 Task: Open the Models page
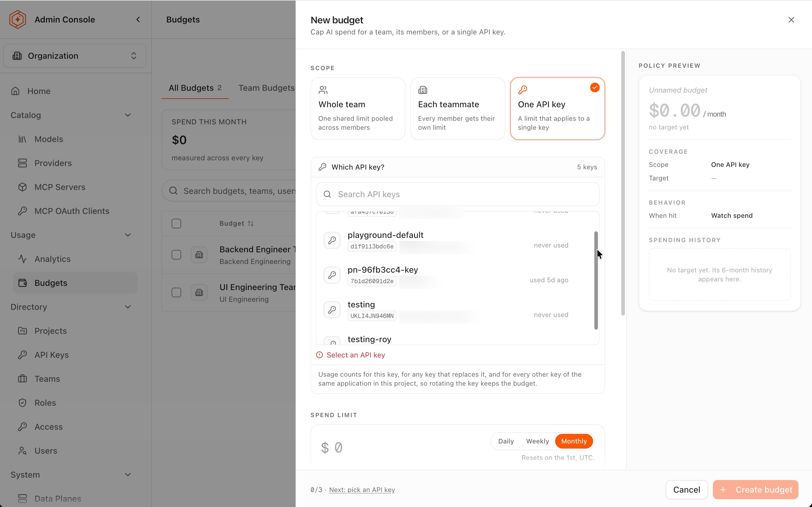tap(49, 139)
